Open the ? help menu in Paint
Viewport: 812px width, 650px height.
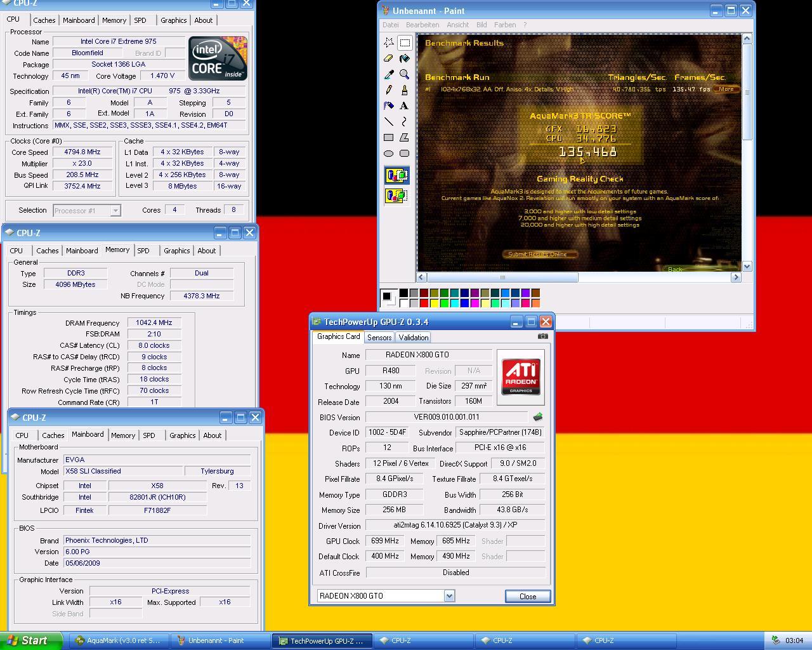[x=525, y=25]
